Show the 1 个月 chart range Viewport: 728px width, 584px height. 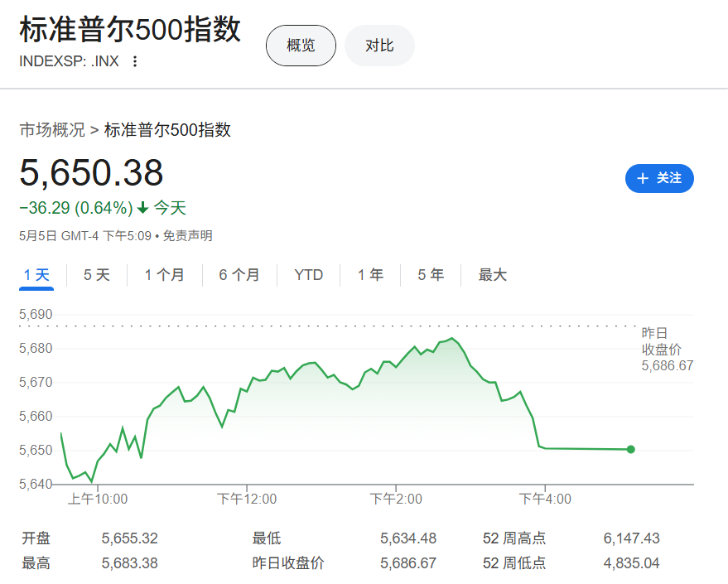[x=164, y=275]
